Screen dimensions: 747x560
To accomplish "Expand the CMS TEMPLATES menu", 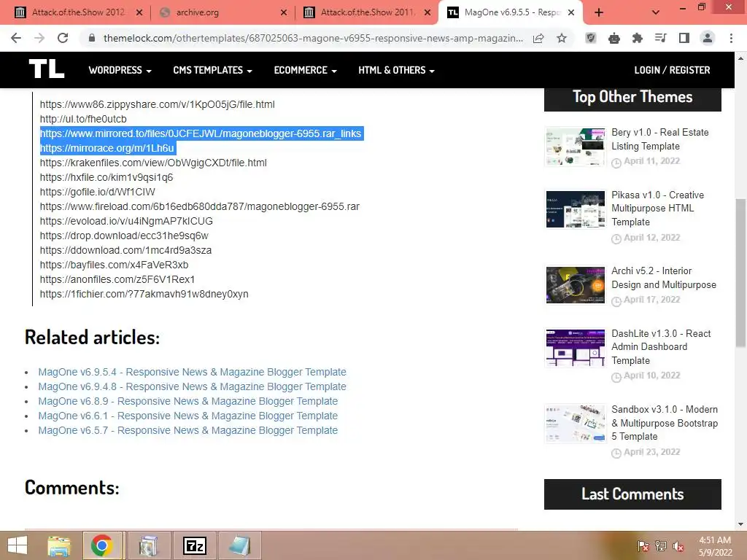I will [212, 70].
